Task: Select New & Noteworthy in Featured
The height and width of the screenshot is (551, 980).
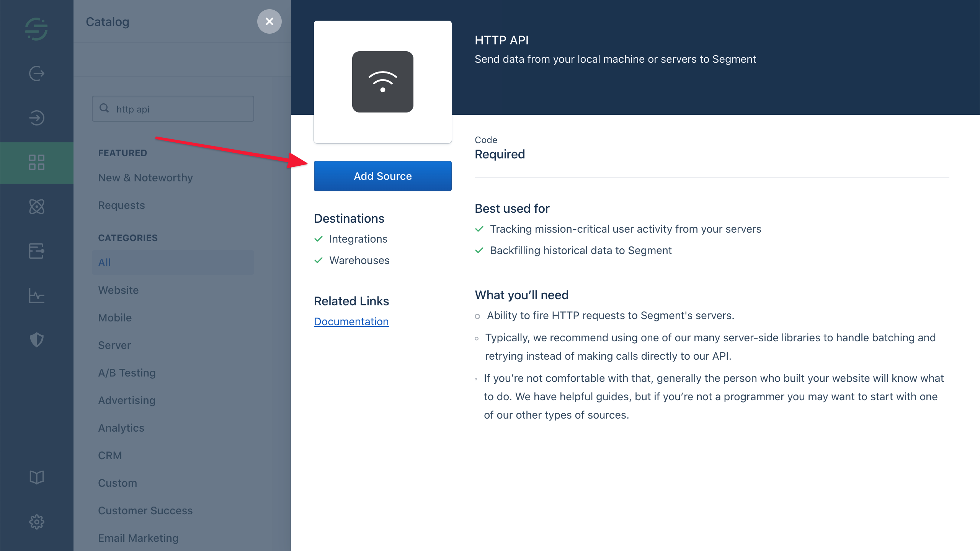Action: coord(145,178)
